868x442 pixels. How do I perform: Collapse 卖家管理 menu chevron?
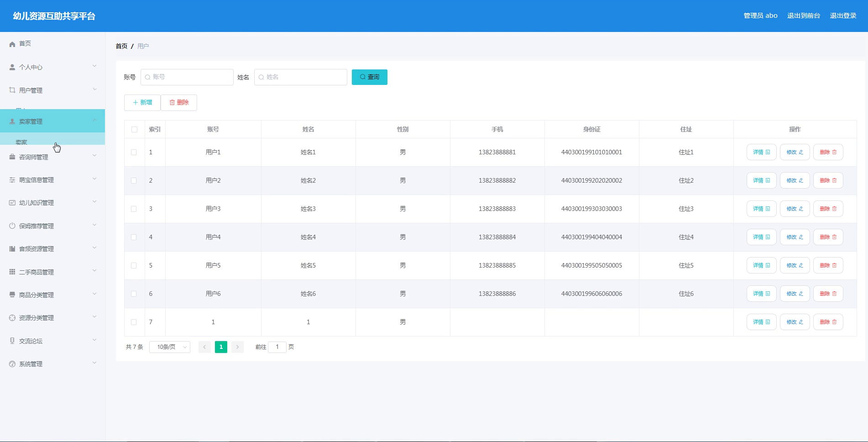pyautogui.click(x=94, y=121)
